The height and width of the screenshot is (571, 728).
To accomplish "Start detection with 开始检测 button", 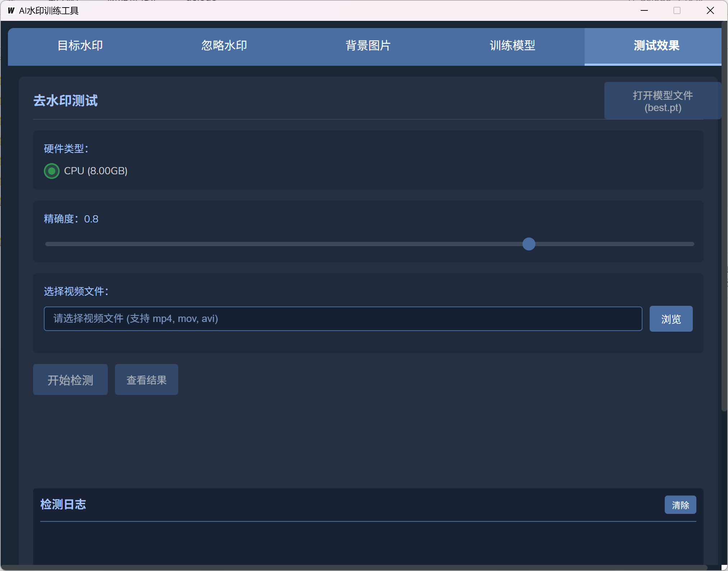I will [x=70, y=380].
